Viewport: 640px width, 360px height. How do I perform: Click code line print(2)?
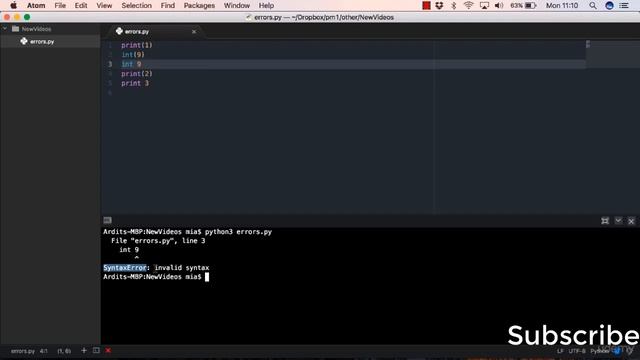tap(136, 73)
